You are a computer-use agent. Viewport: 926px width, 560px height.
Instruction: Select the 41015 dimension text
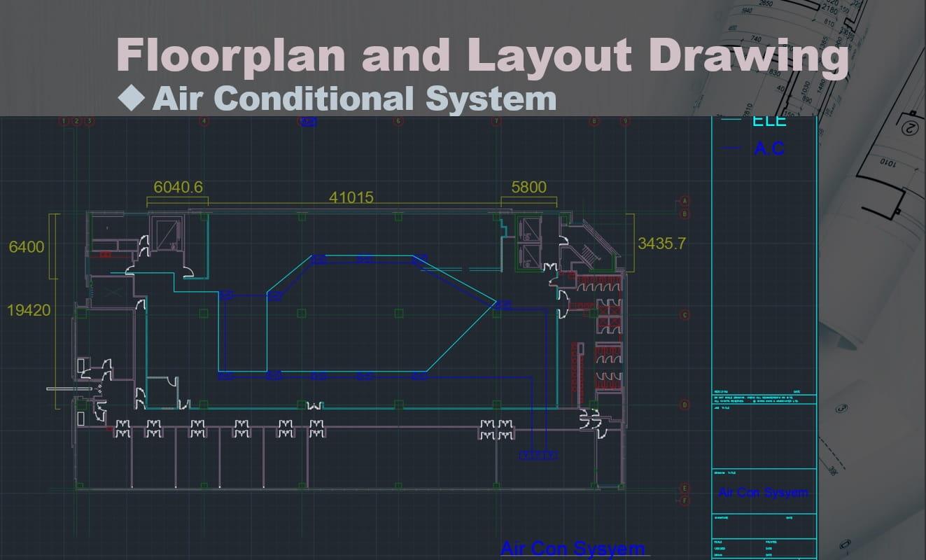tap(351, 197)
